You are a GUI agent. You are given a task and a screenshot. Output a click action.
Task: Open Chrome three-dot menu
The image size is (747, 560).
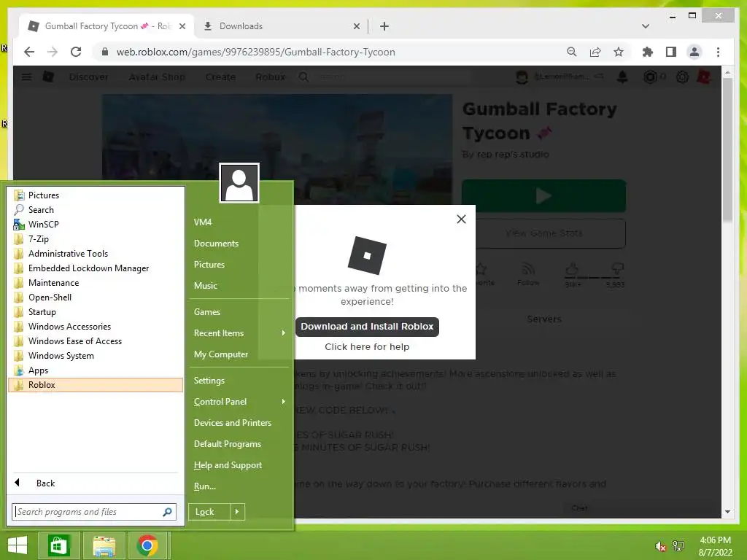pos(718,52)
